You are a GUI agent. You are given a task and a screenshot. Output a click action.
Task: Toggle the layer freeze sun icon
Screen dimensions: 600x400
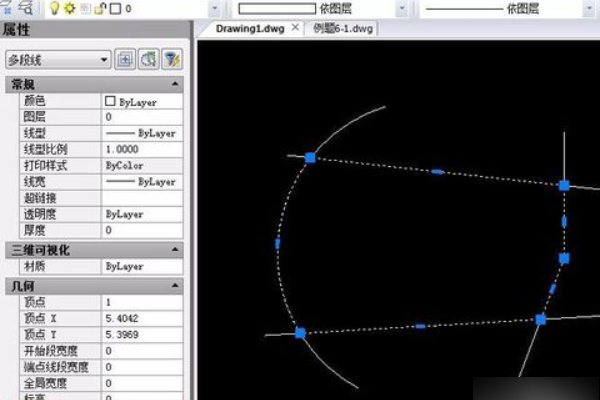pyautogui.click(x=70, y=8)
